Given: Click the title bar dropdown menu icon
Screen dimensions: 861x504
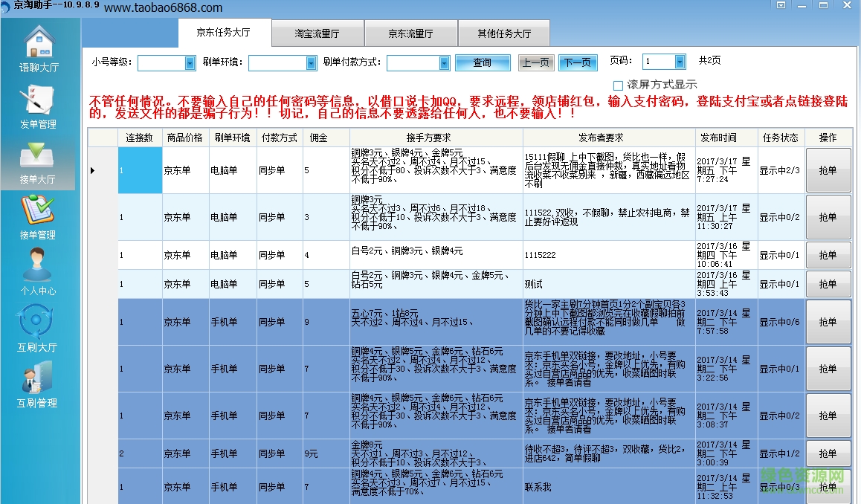Looking at the screenshot, I should point(781,5).
